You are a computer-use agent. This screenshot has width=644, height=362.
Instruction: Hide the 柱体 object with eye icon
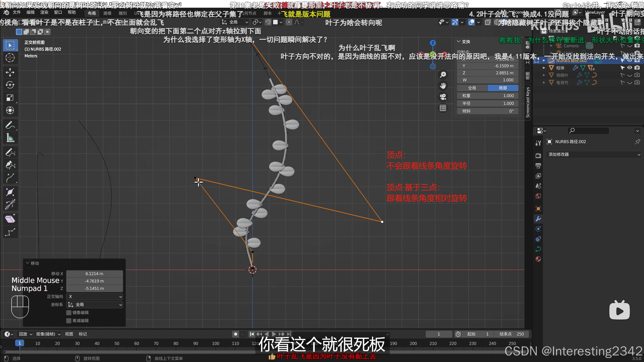(629, 68)
